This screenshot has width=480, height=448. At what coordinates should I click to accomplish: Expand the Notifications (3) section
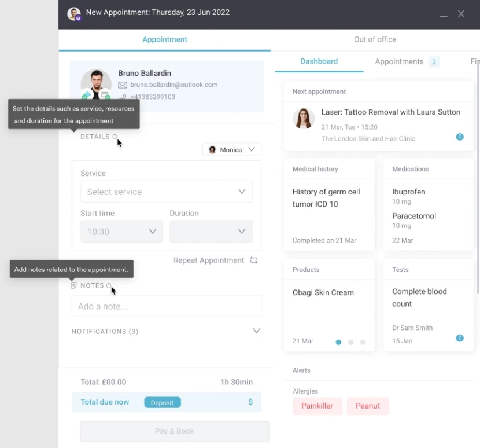click(256, 331)
